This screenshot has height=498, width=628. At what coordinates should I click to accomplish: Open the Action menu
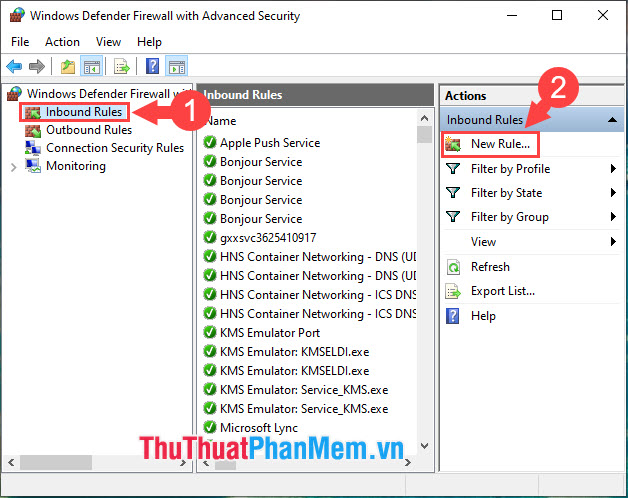62,42
